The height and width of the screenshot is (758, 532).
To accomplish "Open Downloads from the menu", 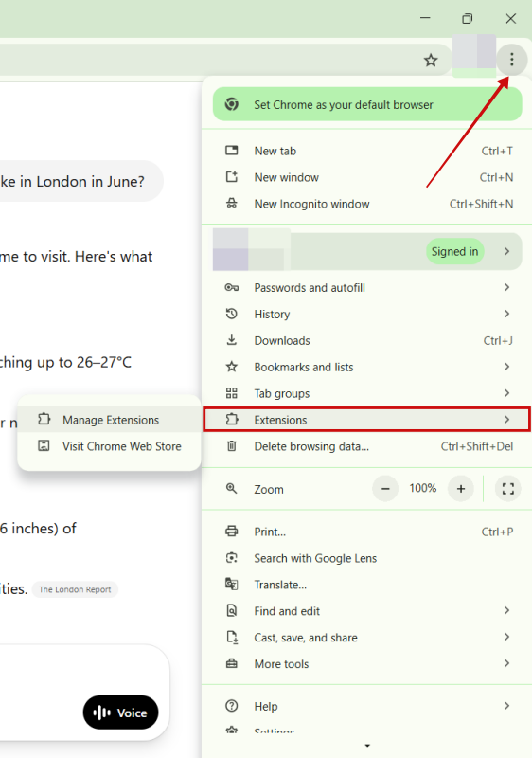I will coord(366,340).
